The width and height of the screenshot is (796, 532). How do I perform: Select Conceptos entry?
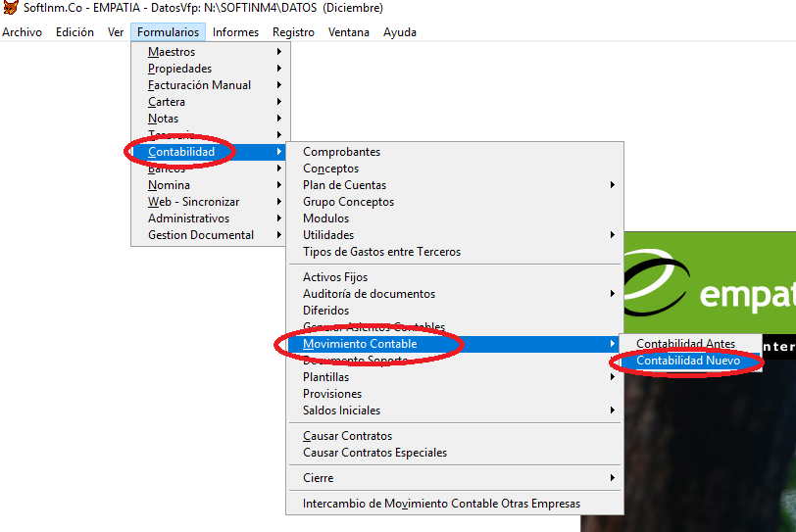click(455, 169)
